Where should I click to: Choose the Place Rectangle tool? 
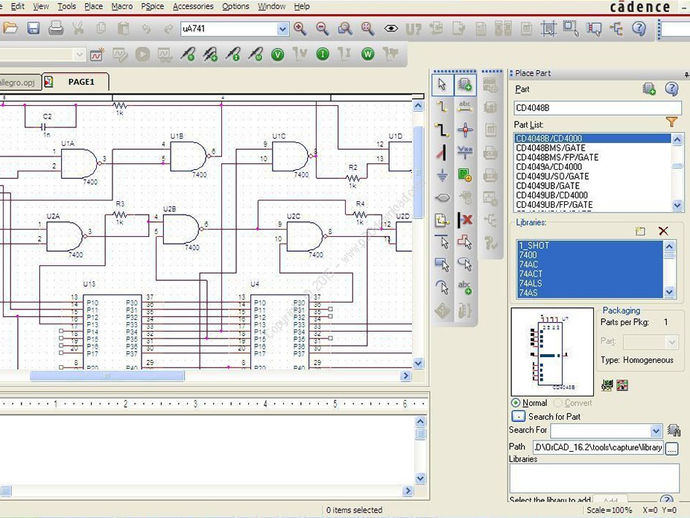click(442, 264)
